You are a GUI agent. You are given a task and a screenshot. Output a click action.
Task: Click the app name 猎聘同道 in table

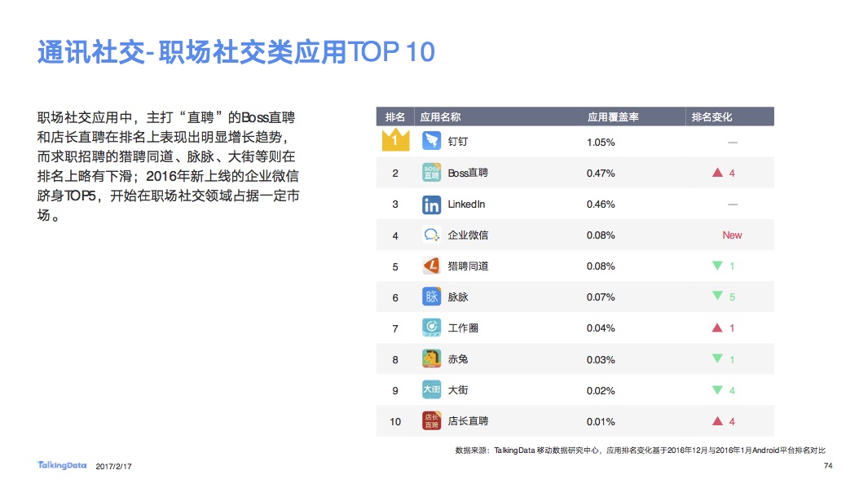click(468, 266)
